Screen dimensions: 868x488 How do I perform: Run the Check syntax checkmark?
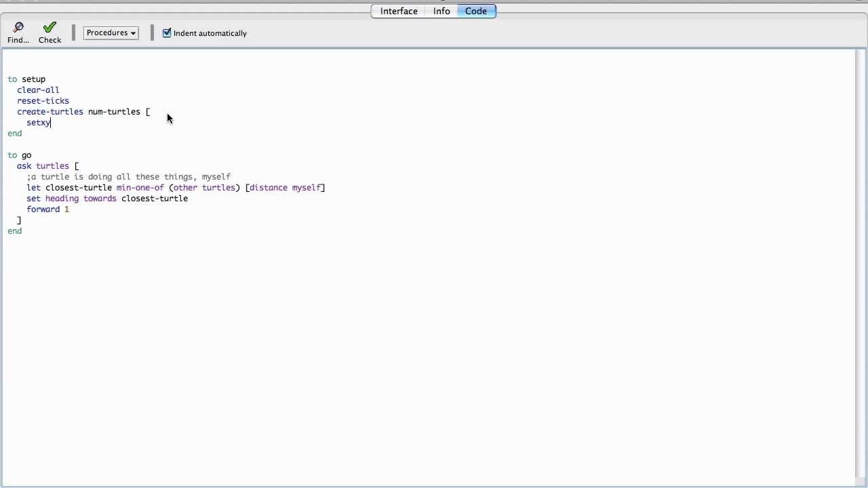point(50,33)
